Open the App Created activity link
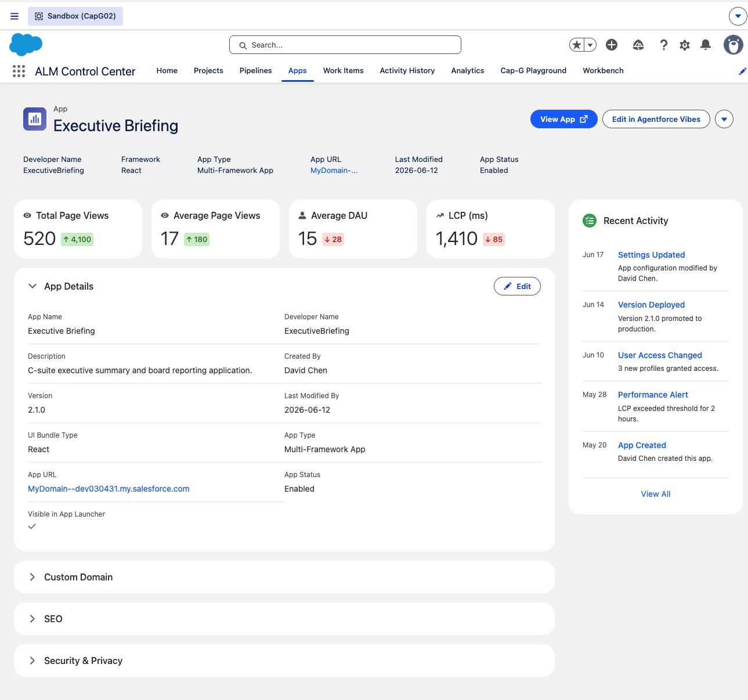This screenshot has width=748, height=700. pos(642,445)
